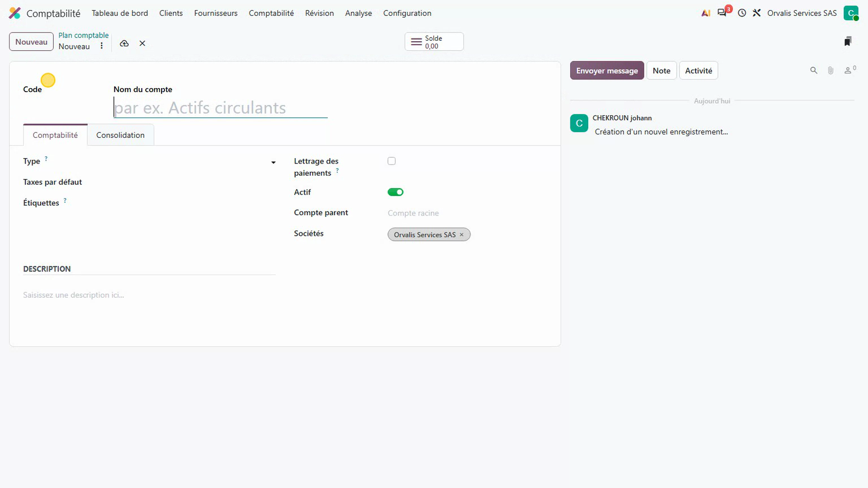Click the Nouveau button
This screenshot has width=868, height=488.
[31, 42]
